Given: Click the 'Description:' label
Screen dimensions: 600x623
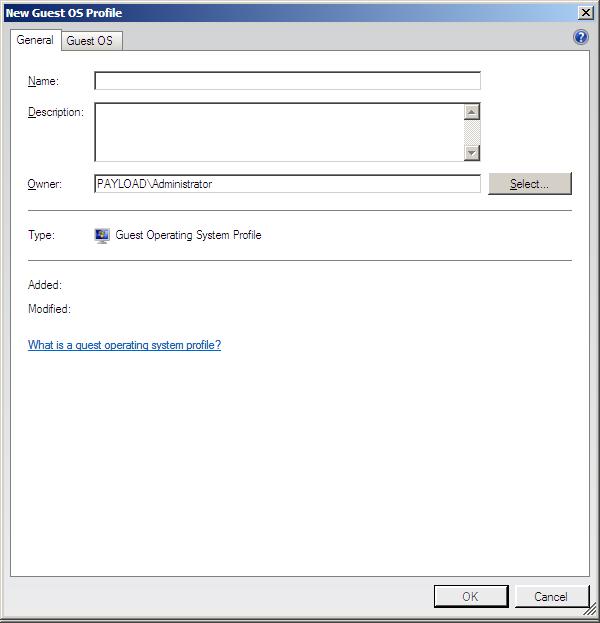Looking at the screenshot, I should click(55, 112).
